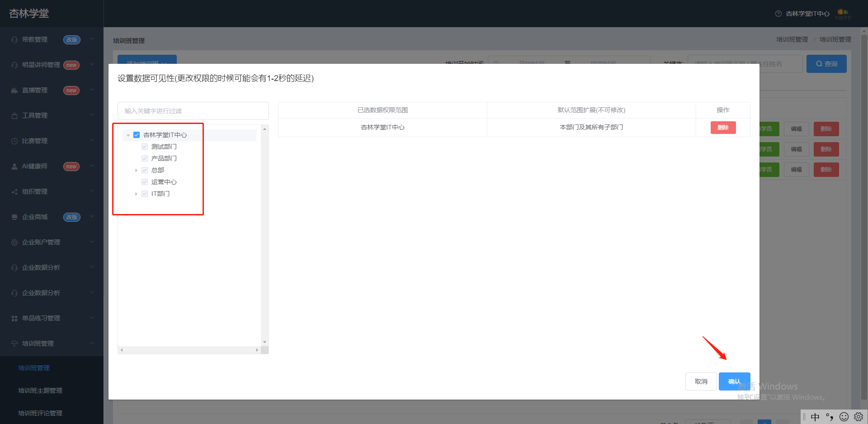This screenshot has height=424, width=868.
Task: Expand the 带教管理 menu chevron
Action: click(92, 39)
